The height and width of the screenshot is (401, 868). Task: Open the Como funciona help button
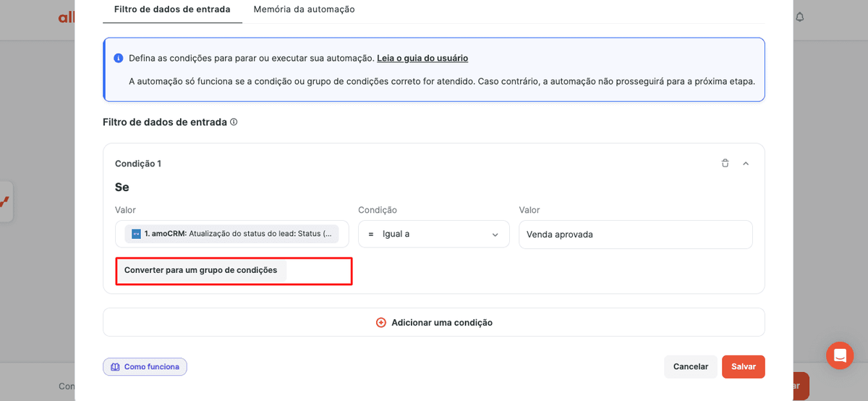coord(145,367)
